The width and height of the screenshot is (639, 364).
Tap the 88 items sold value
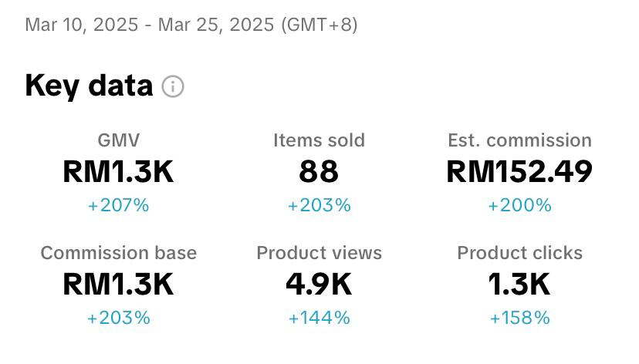319,172
